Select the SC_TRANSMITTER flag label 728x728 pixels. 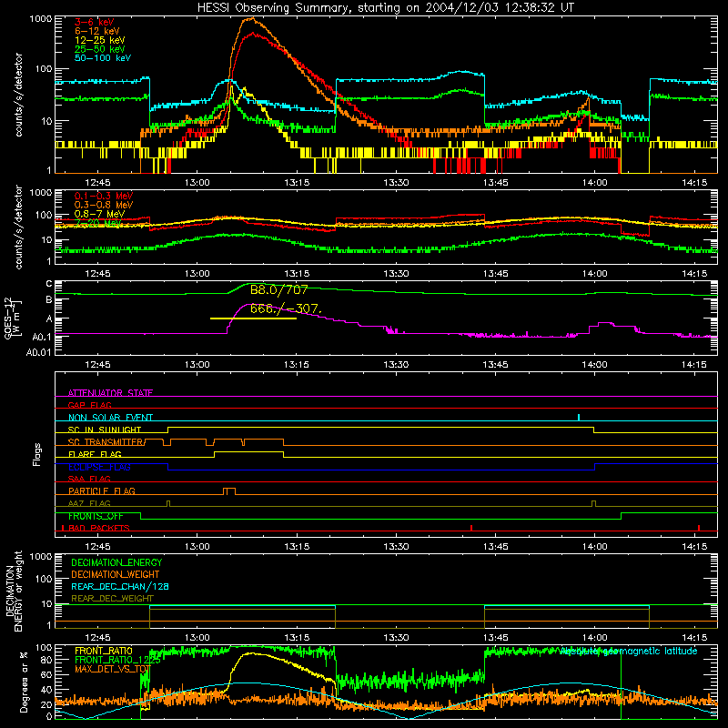click(x=106, y=442)
